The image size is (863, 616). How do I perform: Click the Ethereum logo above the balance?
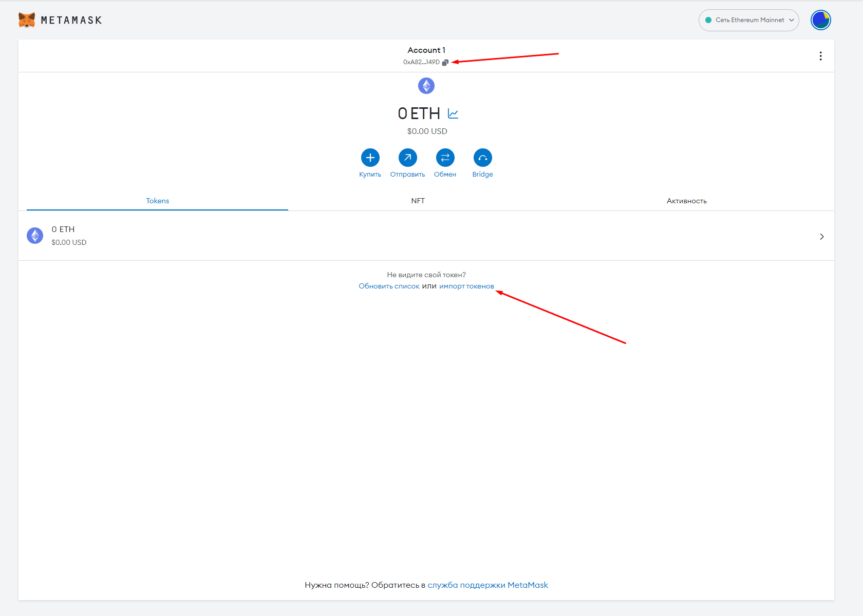(x=426, y=86)
